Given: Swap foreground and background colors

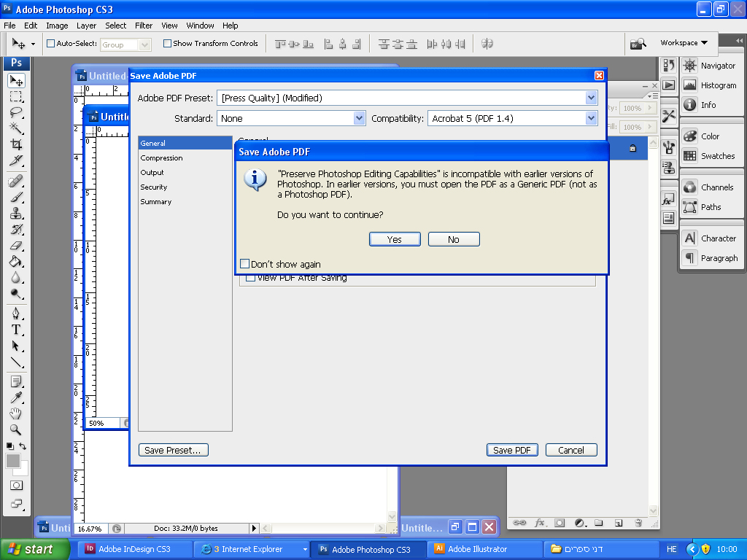Looking at the screenshot, I should 23,446.
